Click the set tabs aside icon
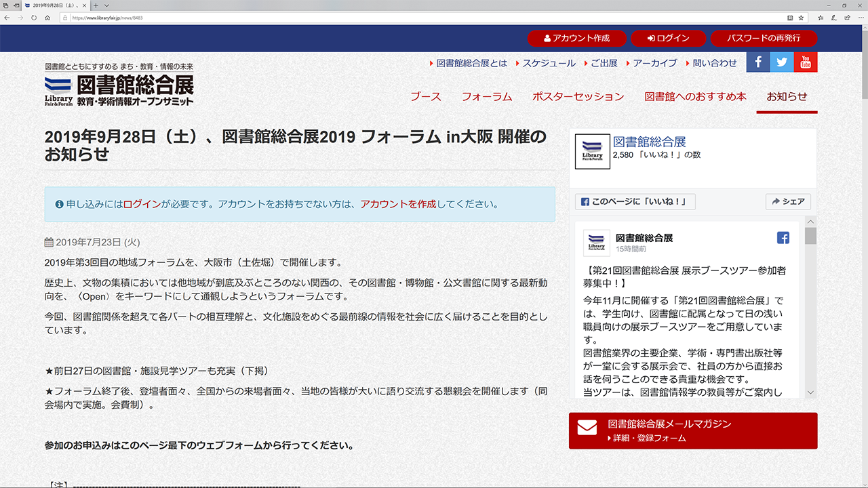 pos(16,5)
